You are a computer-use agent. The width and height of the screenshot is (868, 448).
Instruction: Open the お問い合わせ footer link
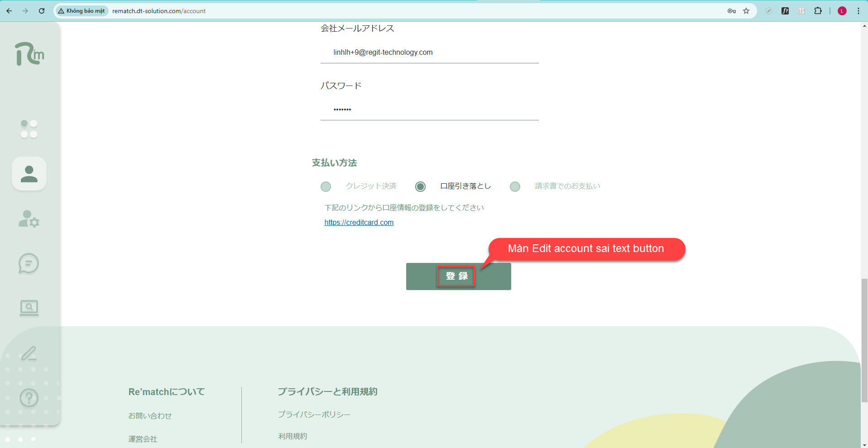pos(150,416)
